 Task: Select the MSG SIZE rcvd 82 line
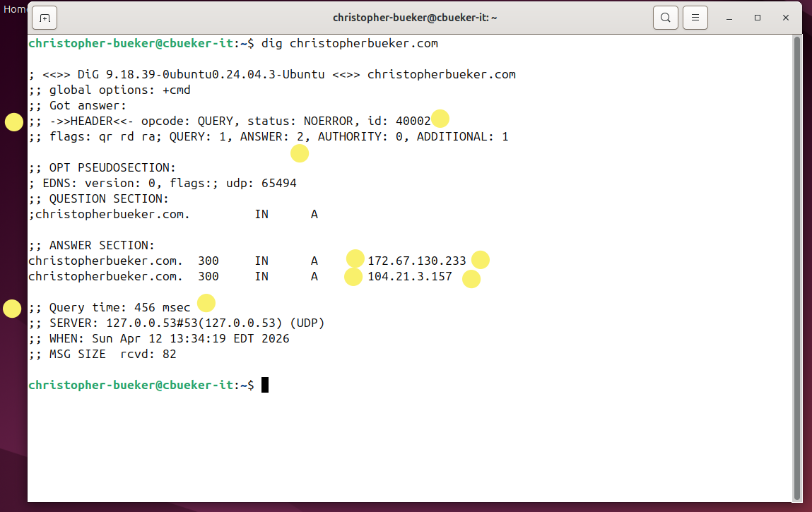coord(114,354)
